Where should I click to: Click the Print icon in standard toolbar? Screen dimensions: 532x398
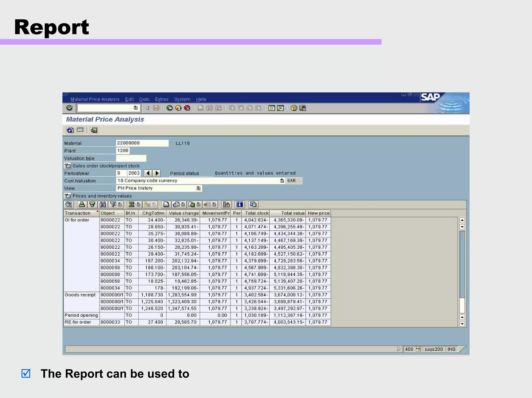200,108
